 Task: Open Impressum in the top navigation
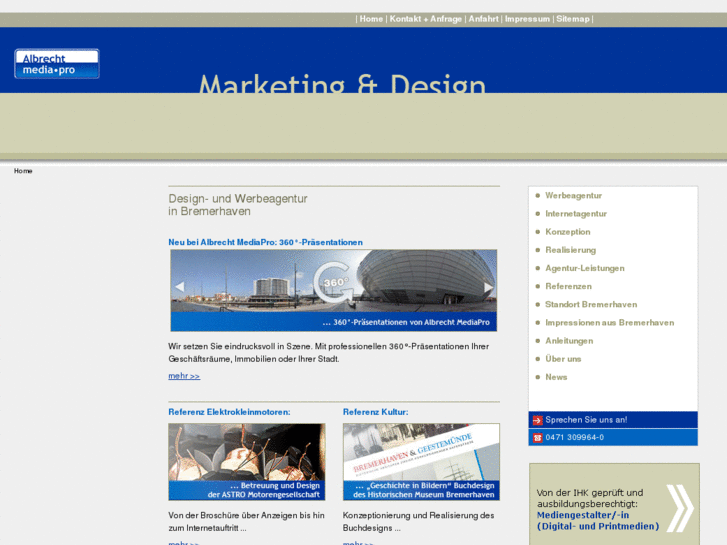coord(527,19)
